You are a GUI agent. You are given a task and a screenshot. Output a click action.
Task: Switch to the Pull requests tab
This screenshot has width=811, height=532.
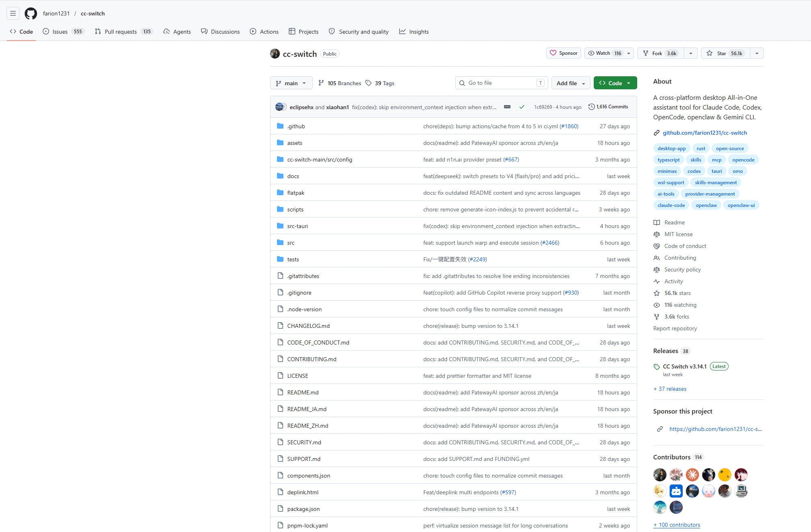click(123, 31)
